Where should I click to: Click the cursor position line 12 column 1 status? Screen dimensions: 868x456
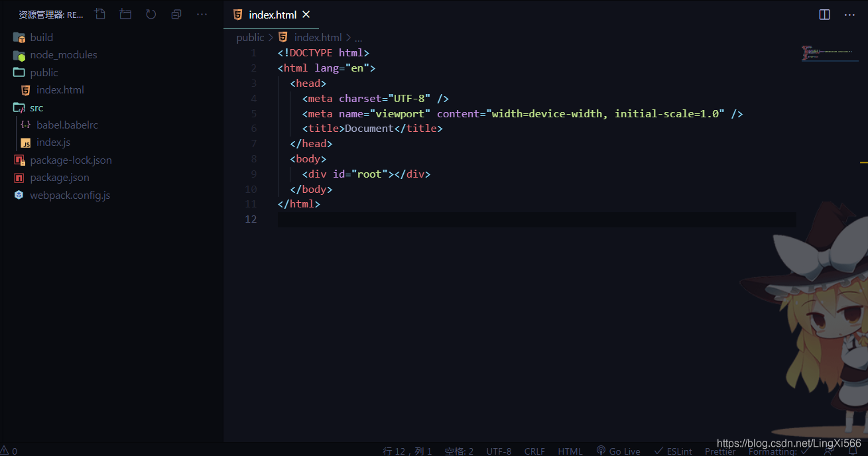pos(407,451)
